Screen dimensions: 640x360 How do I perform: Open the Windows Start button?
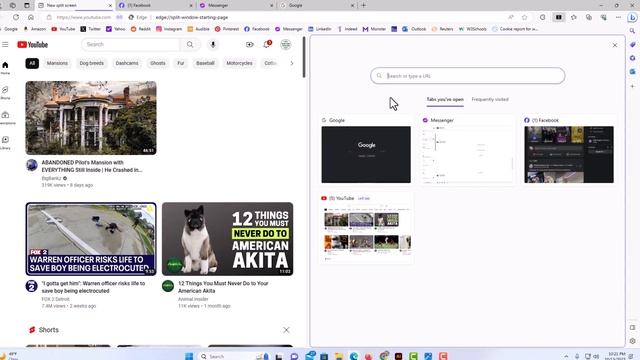[189, 356]
